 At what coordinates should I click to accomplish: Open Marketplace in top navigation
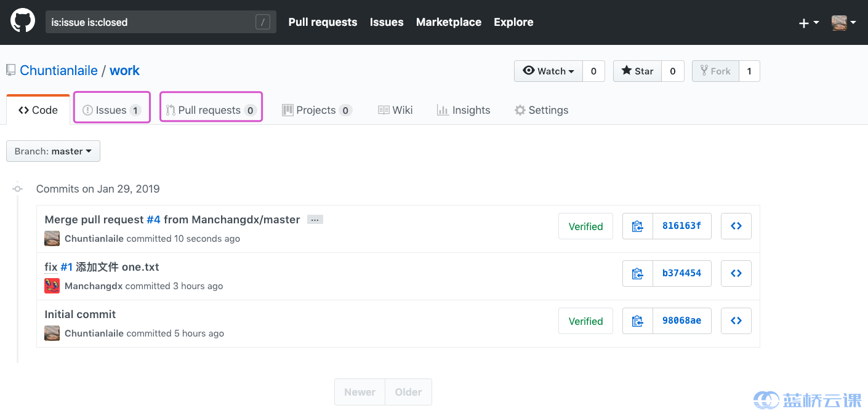tap(449, 22)
